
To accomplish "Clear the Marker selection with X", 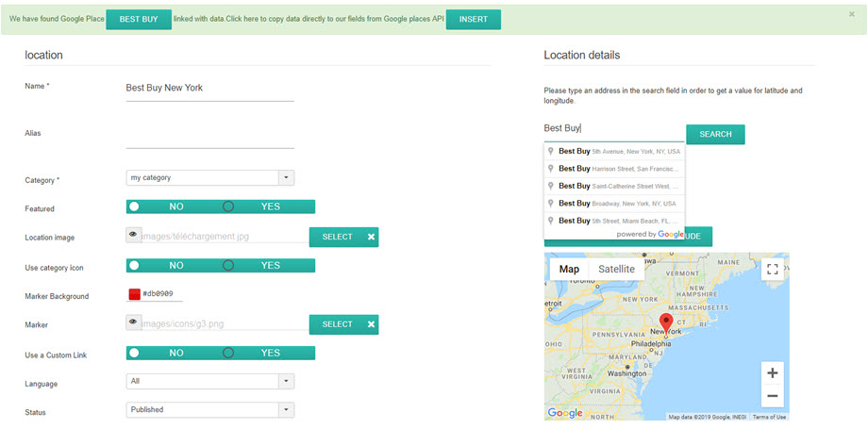I will tap(372, 324).
